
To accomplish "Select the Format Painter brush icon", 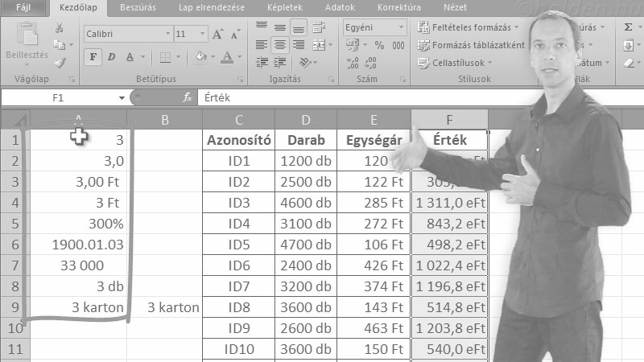I will pos(60,63).
